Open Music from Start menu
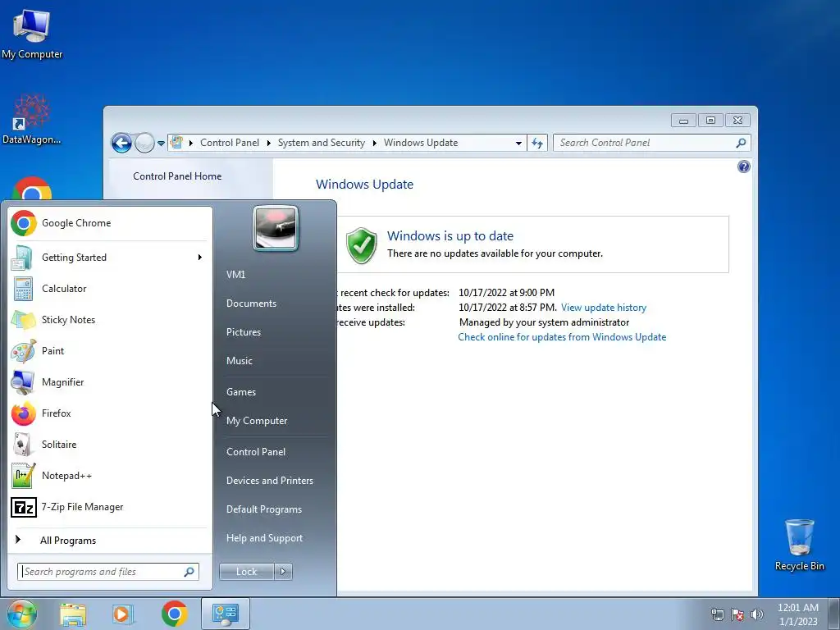This screenshot has height=630, width=840. [x=239, y=361]
